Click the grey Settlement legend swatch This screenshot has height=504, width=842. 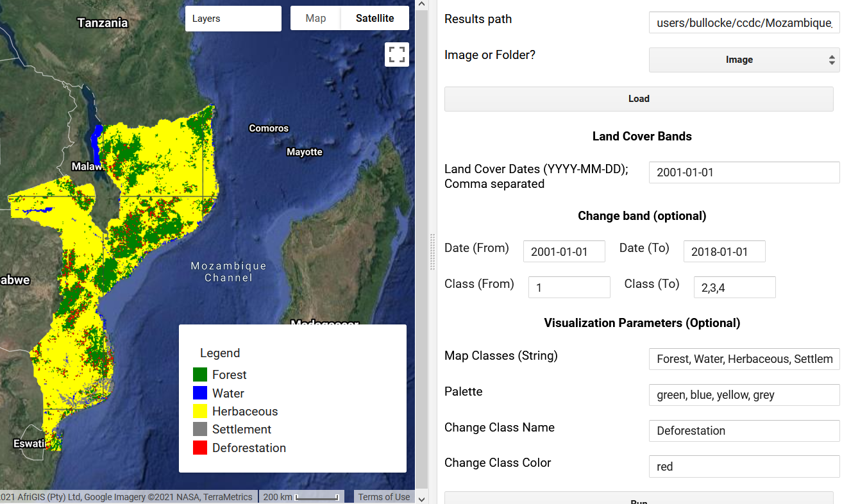(200, 429)
